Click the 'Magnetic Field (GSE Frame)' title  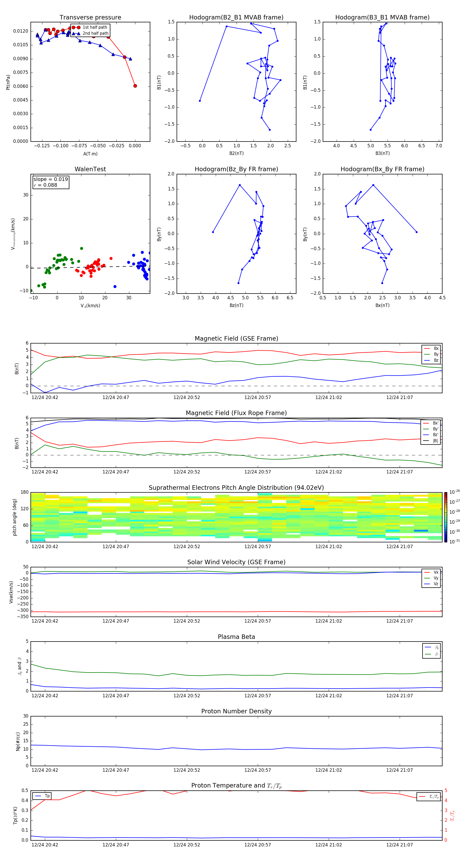[236, 339]
